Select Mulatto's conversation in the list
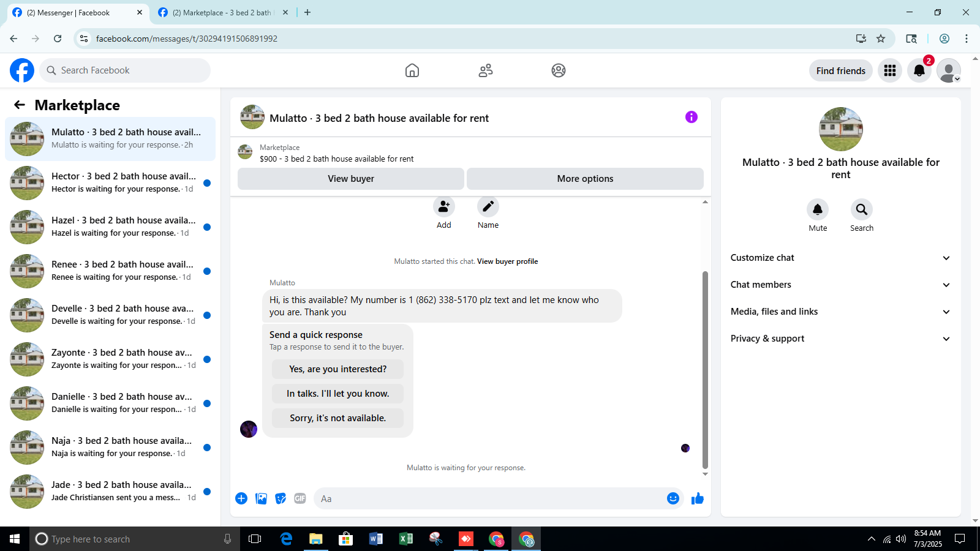This screenshot has width=980, height=551. (110, 138)
